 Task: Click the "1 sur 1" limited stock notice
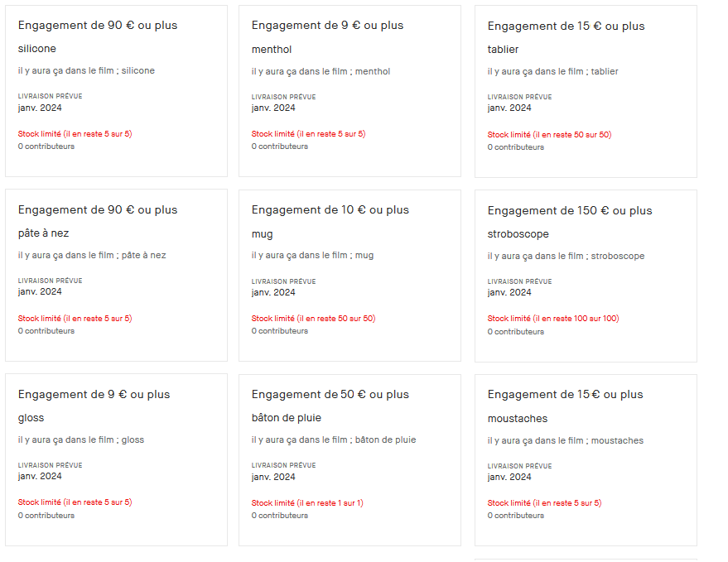click(x=307, y=502)
